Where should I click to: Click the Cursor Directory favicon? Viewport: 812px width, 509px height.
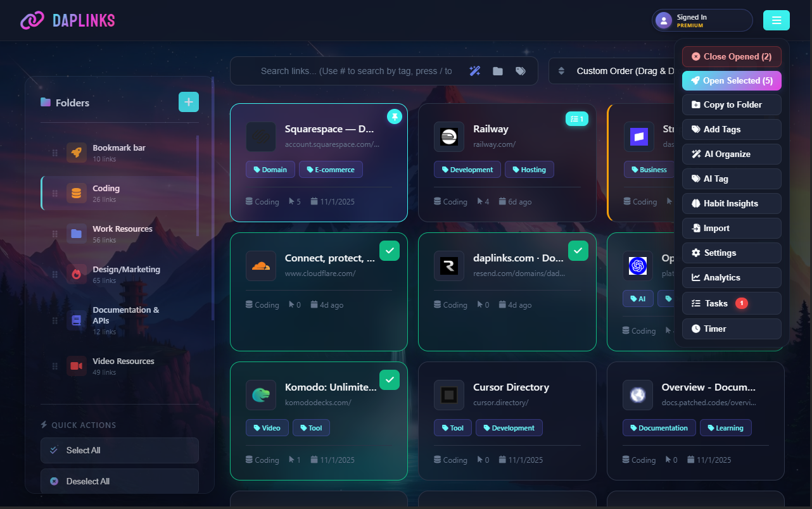coord(449,395)
